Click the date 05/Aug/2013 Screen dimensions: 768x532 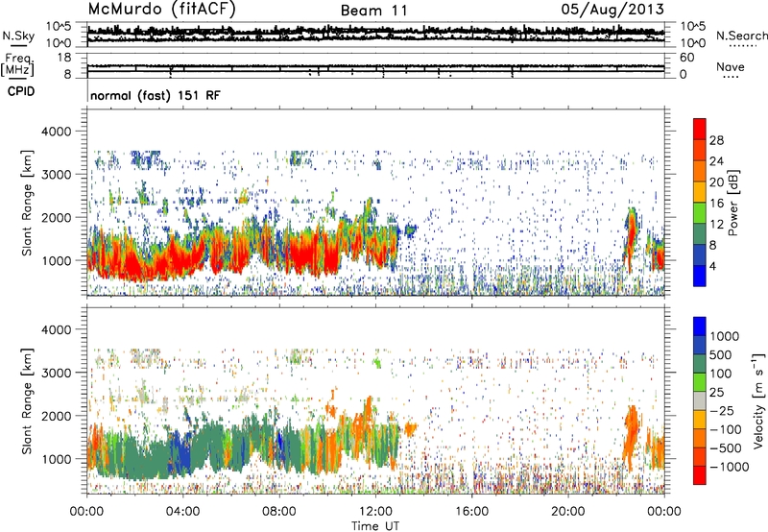(x=612, y=10)
